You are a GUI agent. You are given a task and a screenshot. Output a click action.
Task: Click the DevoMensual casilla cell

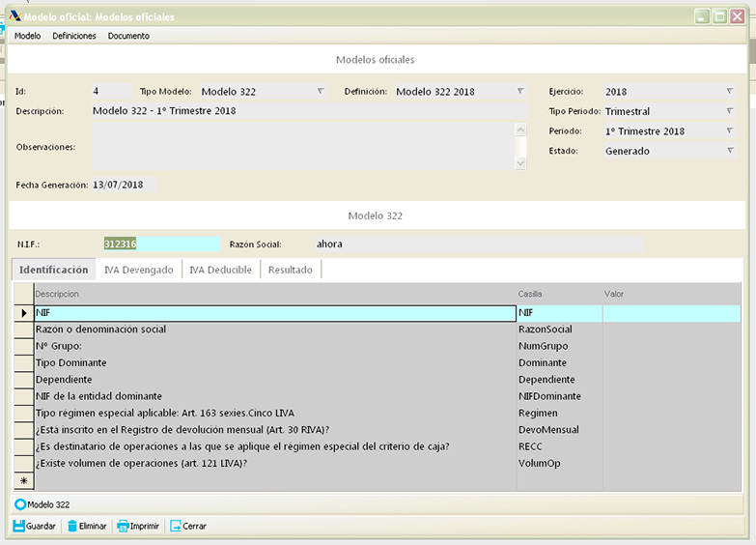(x=559, y=430)
